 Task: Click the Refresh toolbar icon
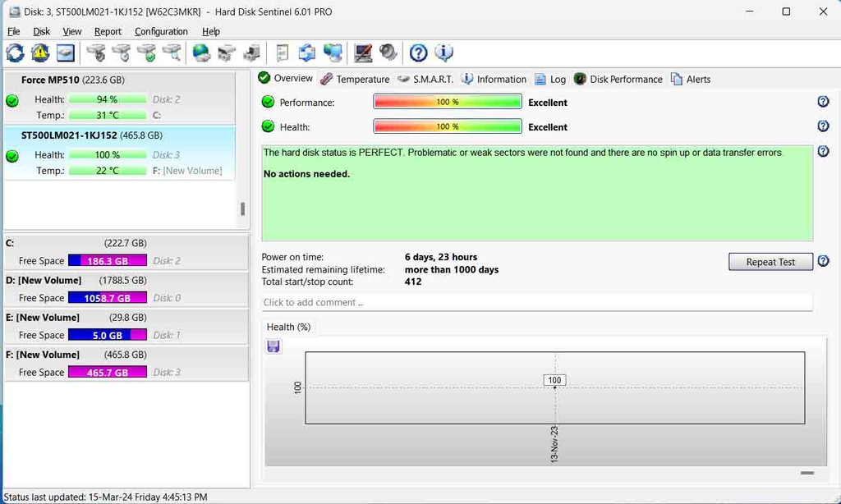[15, 53]
